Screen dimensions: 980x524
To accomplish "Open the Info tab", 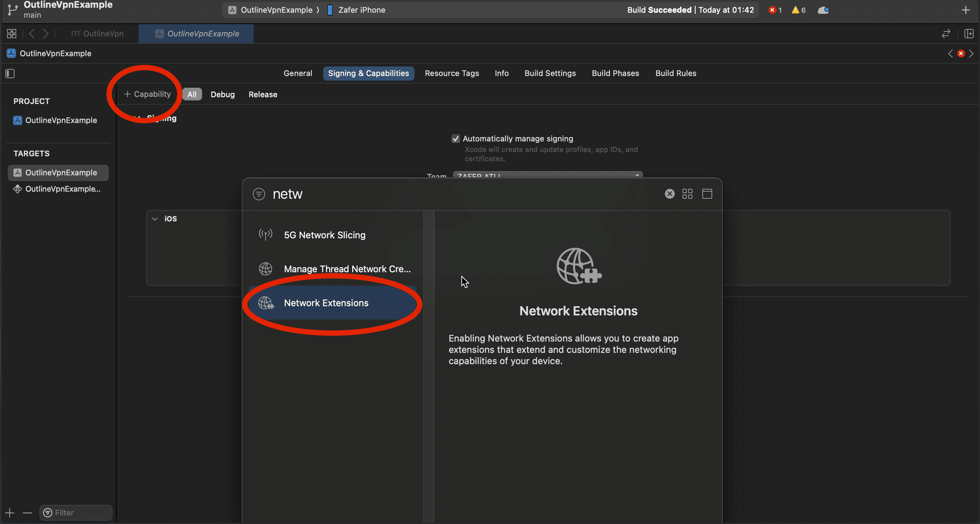I will [501, 73].
